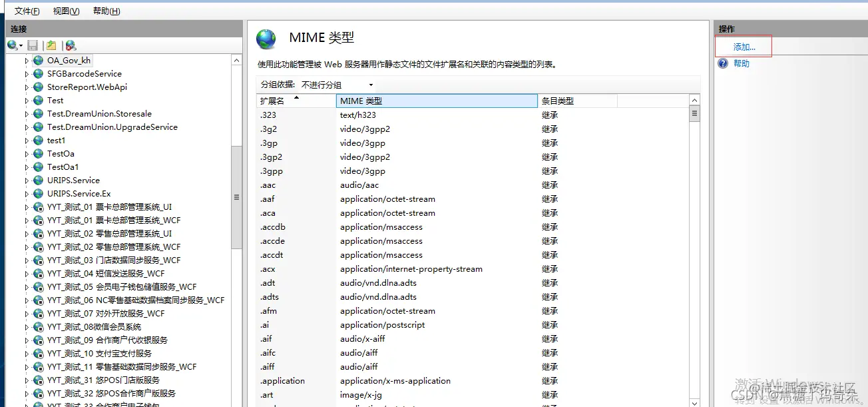Click the site icon beside YYT_测试_08微信会员系统
The height and width of the screenshot is (407, 868).
tap(38, 326)
